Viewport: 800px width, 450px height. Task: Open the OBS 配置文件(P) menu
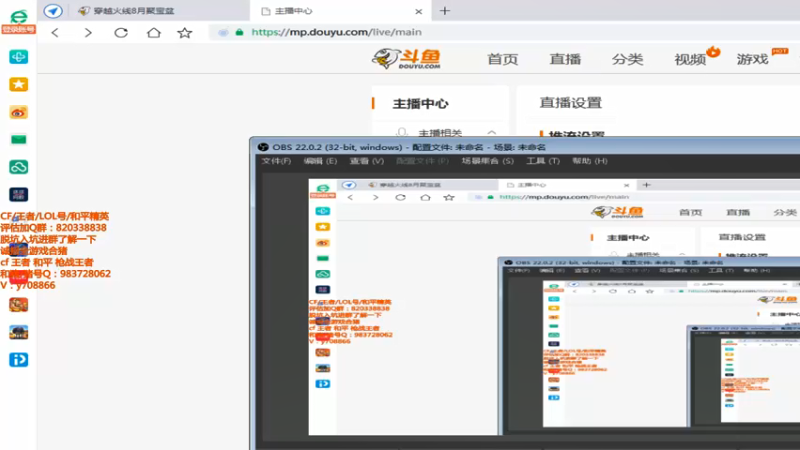422,161
